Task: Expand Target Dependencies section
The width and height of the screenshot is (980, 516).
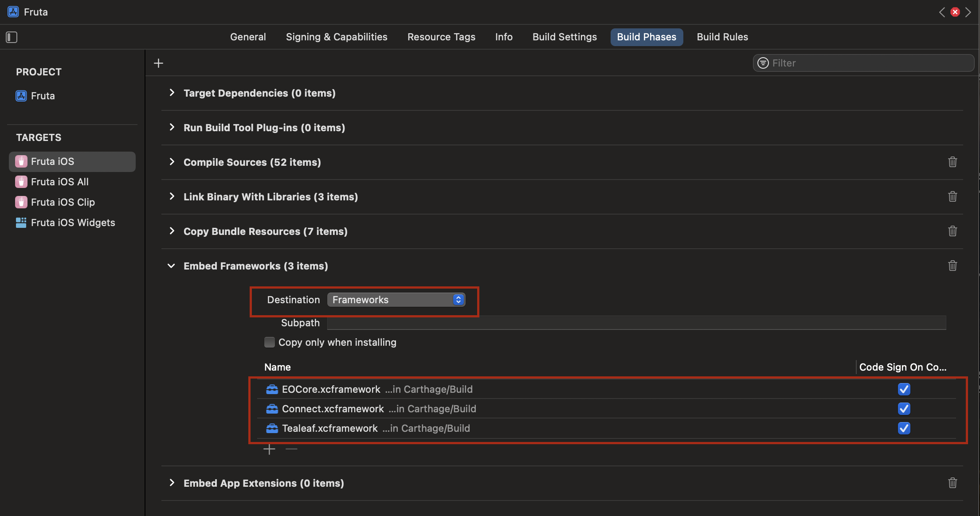Action: click(172, 93)
